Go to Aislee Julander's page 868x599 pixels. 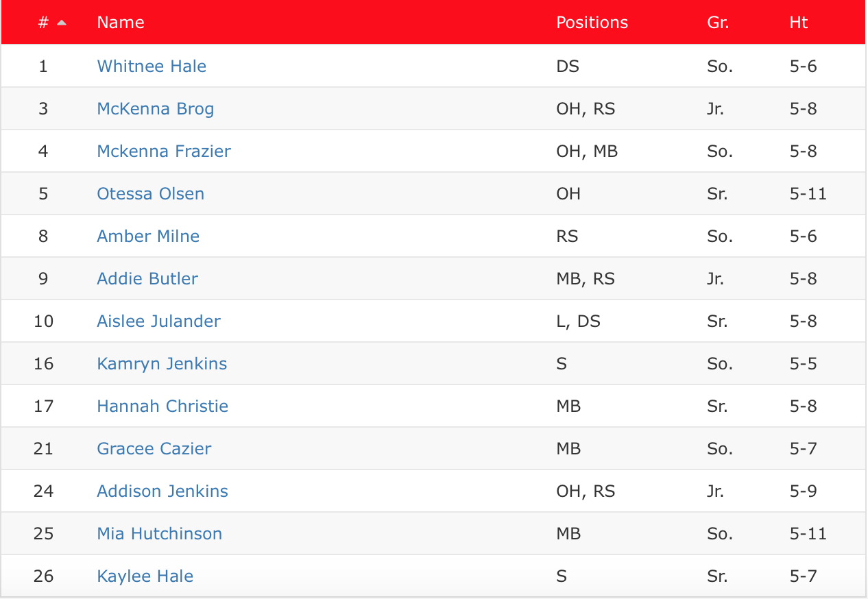(159, 321)
